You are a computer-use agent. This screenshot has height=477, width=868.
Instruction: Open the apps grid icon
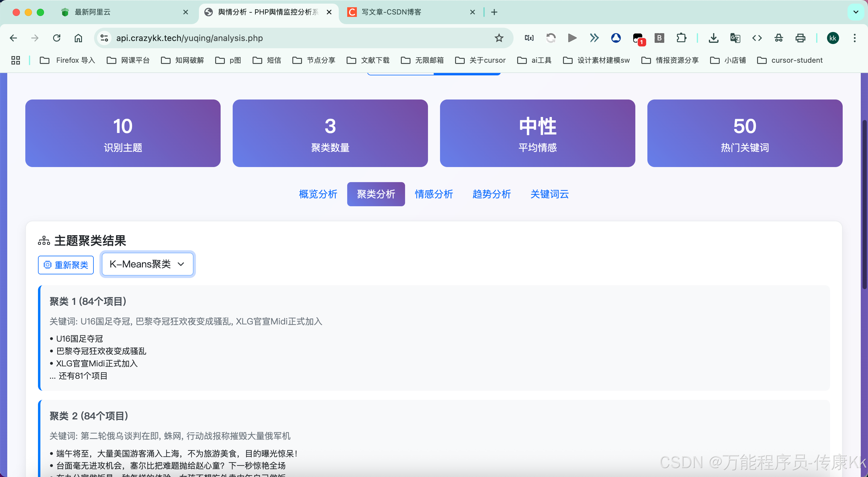tap(15, 60)
